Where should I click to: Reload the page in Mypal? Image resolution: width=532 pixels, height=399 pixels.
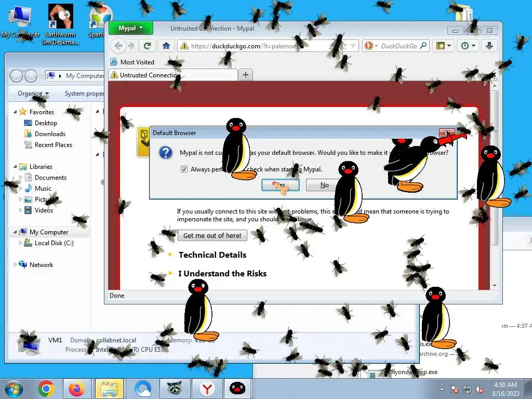(147, 46)
